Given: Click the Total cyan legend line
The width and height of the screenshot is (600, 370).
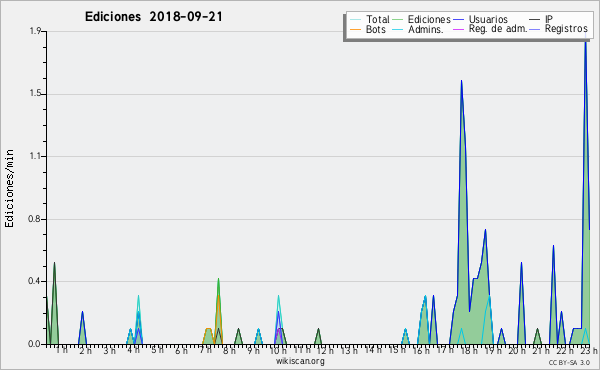Looking at the screenshot, I should click(355, 20).
